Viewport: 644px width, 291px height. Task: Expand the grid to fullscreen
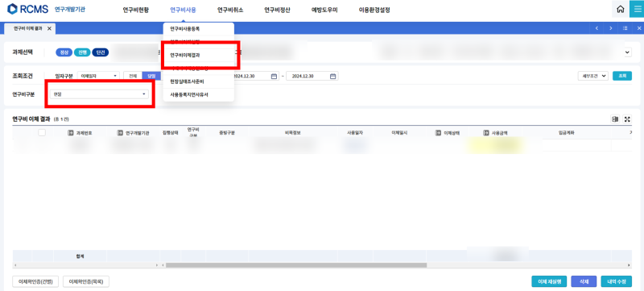[627, 118]
